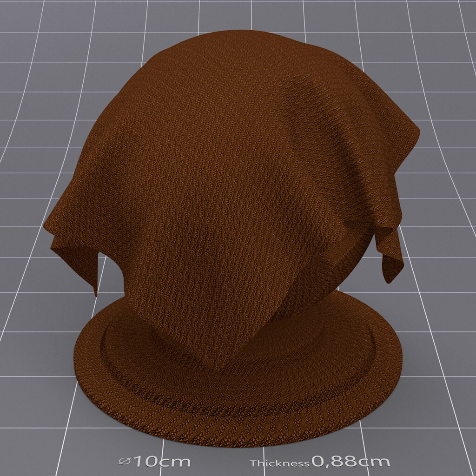Click the diameter symbol before 10cm
Viewport: 476px width, 476px height.
click(125, 462)
